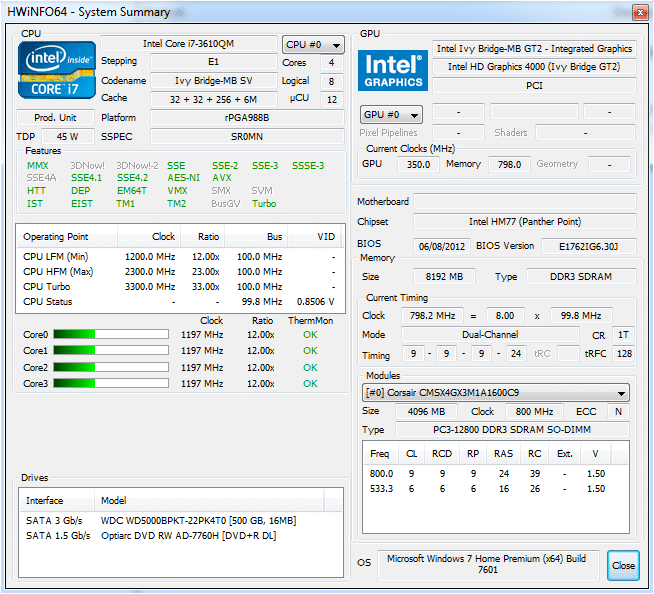
Task: Click the Intel HM77 (Panther Point) chipset field
Action: coord(525,221)
